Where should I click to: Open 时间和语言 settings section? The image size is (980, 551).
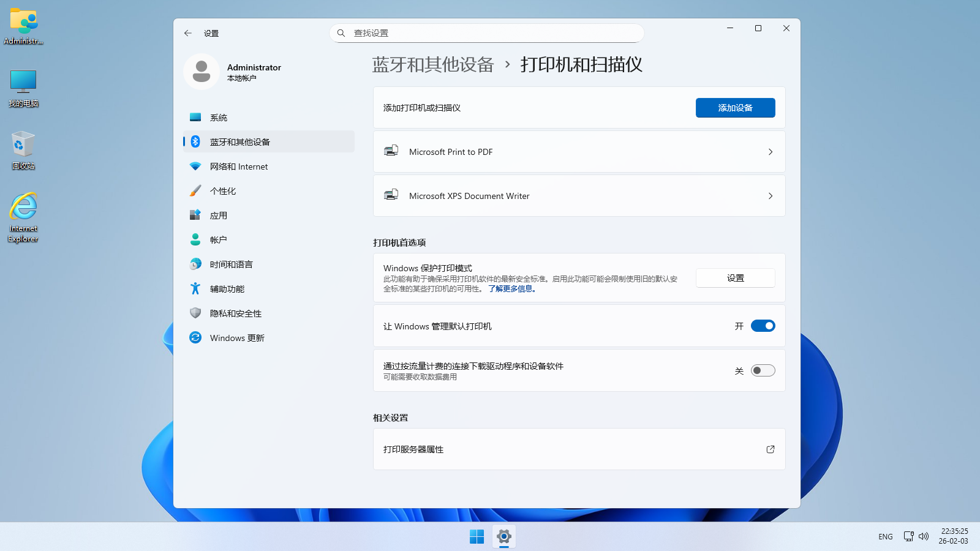coord(269,264)
